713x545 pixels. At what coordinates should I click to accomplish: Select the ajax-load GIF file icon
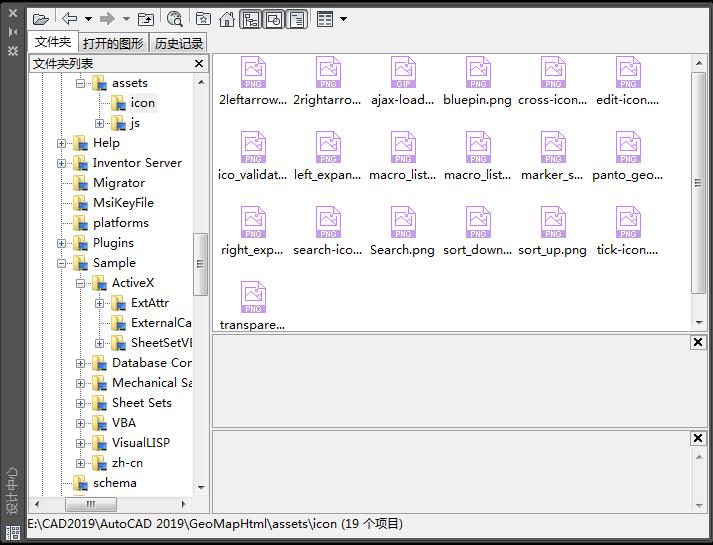[403, 72]
